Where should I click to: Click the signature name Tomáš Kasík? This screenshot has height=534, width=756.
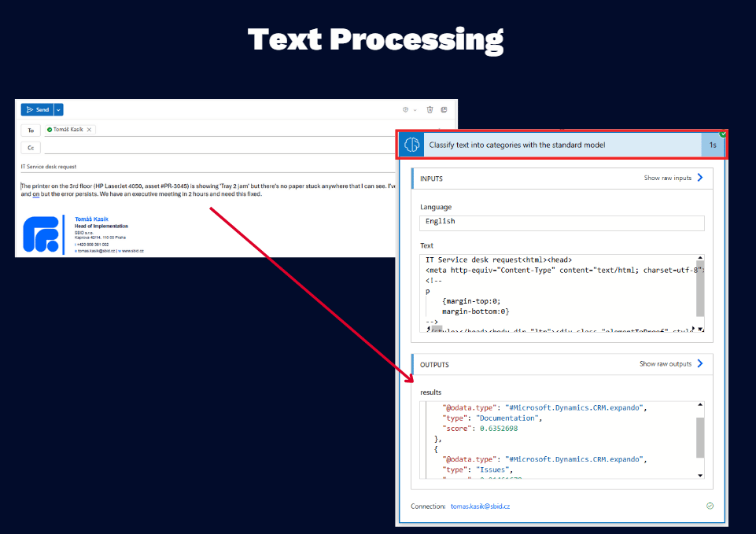pos(91,219)
